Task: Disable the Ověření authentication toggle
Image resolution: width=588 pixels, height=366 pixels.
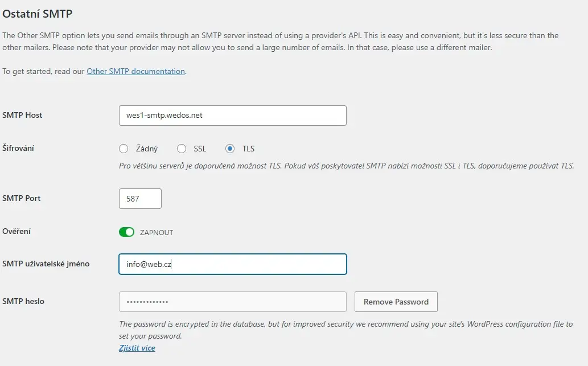Action: (126, 232)
